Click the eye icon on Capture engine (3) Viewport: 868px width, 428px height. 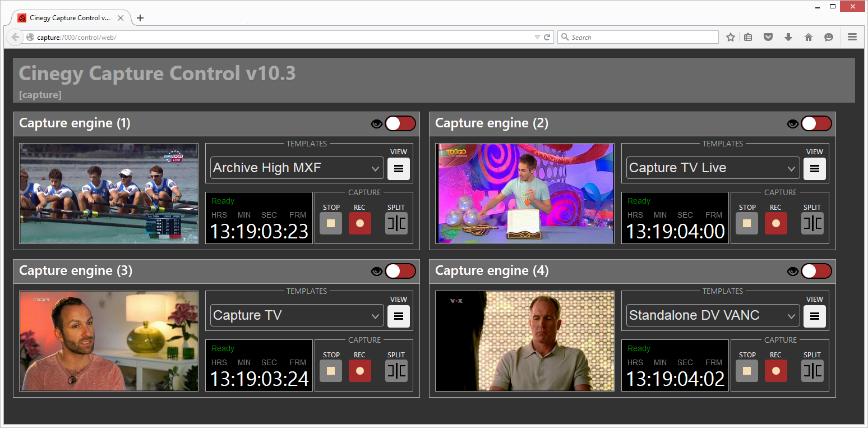[377, 271]
